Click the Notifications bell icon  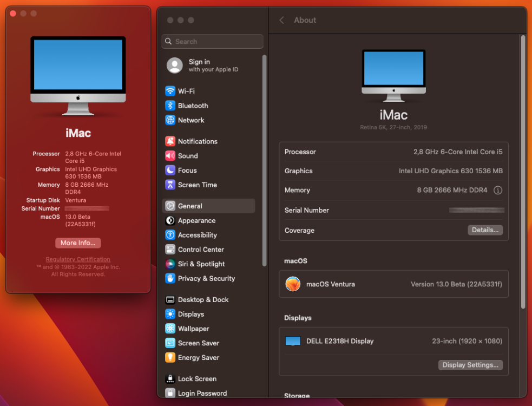(x=170, y=141)
